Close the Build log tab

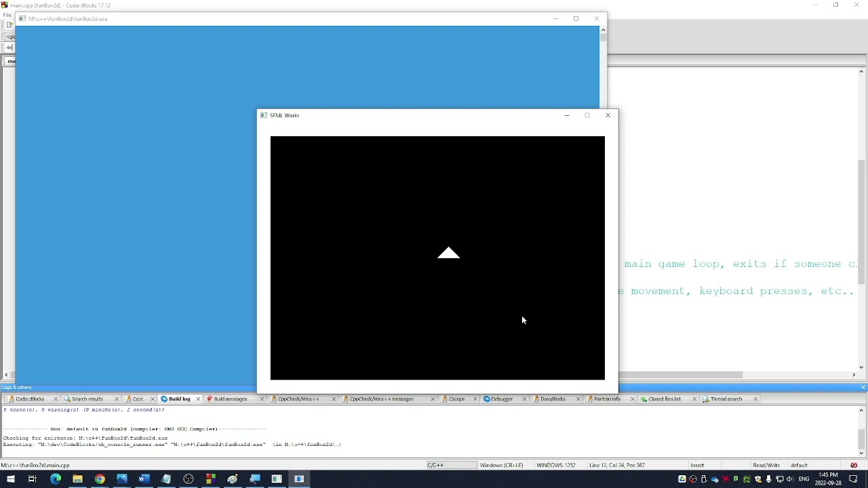click(x=198, y=399)
